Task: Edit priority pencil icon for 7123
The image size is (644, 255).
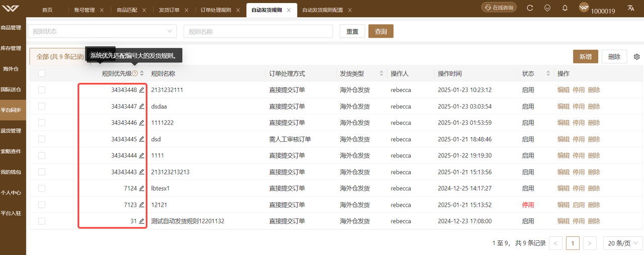Action: click(141, 205)
